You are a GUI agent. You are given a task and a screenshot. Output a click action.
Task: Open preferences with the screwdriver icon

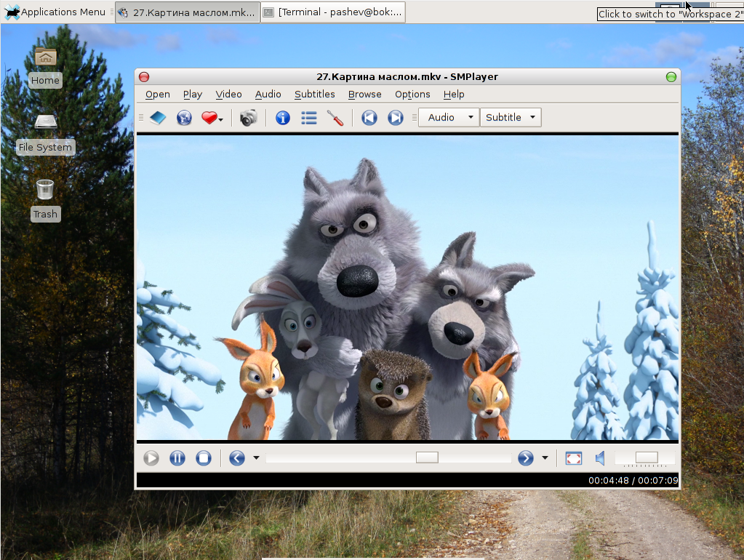click(x=335, y=118)
